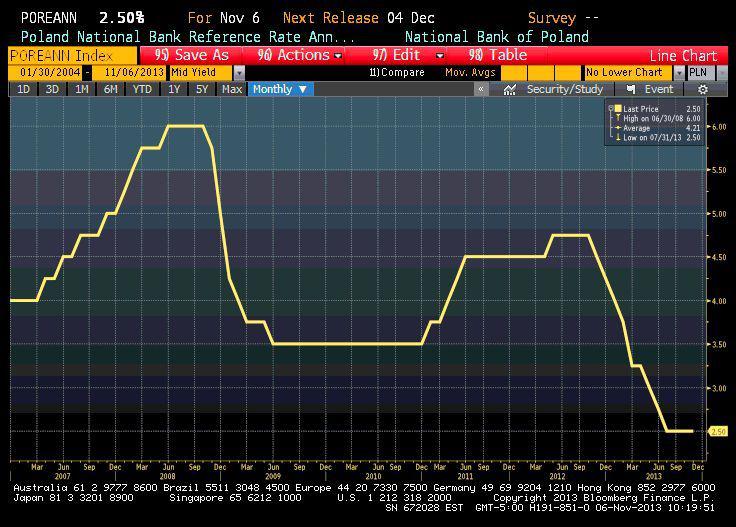This screenshot has height=527, width=736.
Task: Open the Actions menu
Action: [299, 55]
